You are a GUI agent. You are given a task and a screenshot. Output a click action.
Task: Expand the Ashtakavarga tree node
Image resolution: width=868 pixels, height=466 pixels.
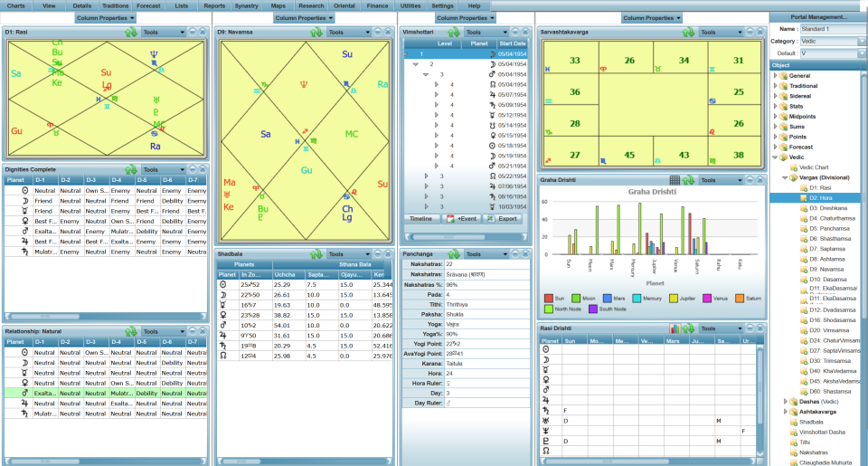[x=785, y=413]
